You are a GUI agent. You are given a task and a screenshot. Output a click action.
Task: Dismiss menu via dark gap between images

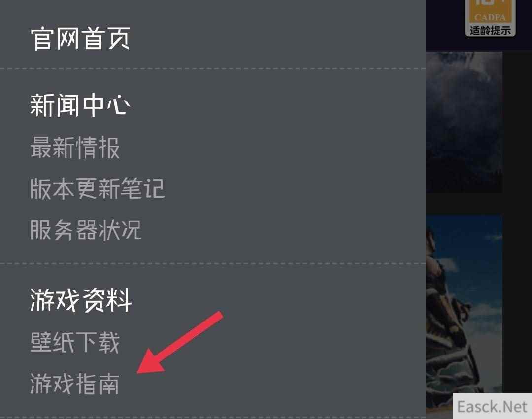pyautogui.click(x=464, y=204)
